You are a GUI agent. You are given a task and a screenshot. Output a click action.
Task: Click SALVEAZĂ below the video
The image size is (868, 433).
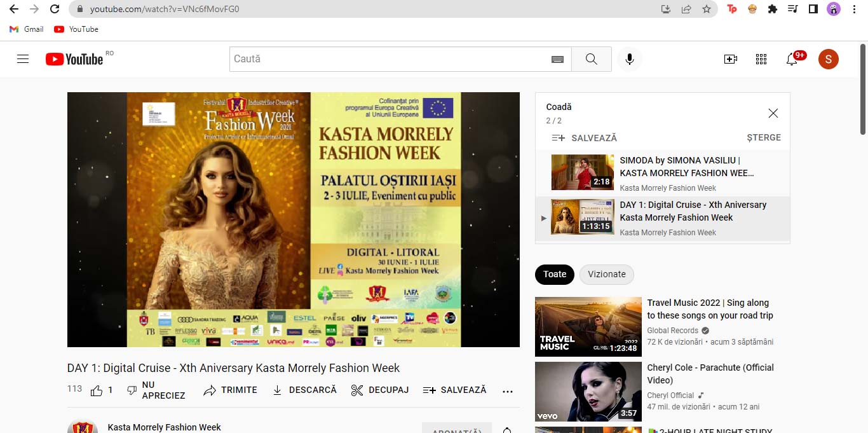454,390
